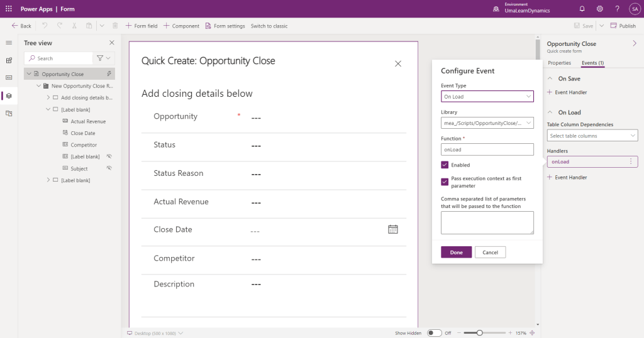Screen dimensions: 644x338
Task: Click the onLoad handler more options icon
Action: (631, 161)
